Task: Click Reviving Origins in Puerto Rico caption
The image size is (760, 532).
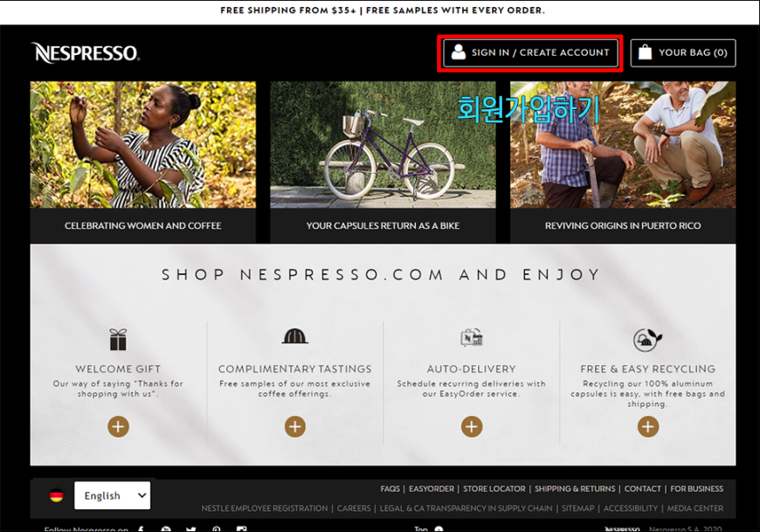Action: [623, 225]
